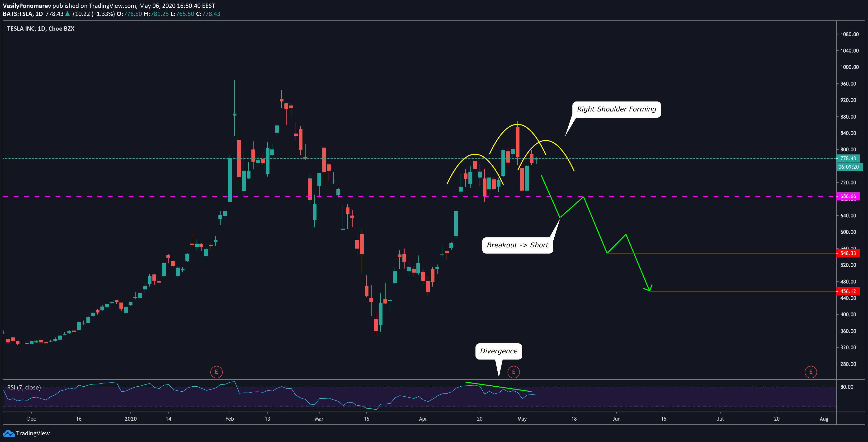This screenshot has width=868, height=442.
Task: Click the '2020' time axis label
Action: tap(131, 419)
